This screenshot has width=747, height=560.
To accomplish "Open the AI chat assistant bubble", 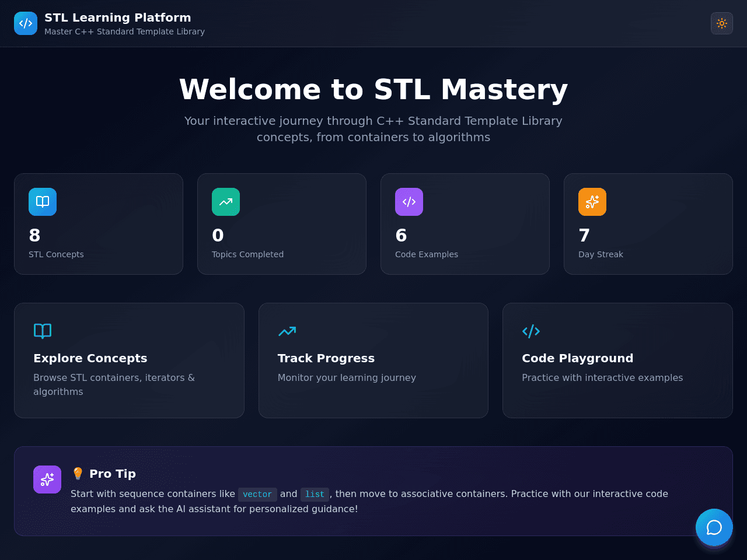I will coord(714,527).
